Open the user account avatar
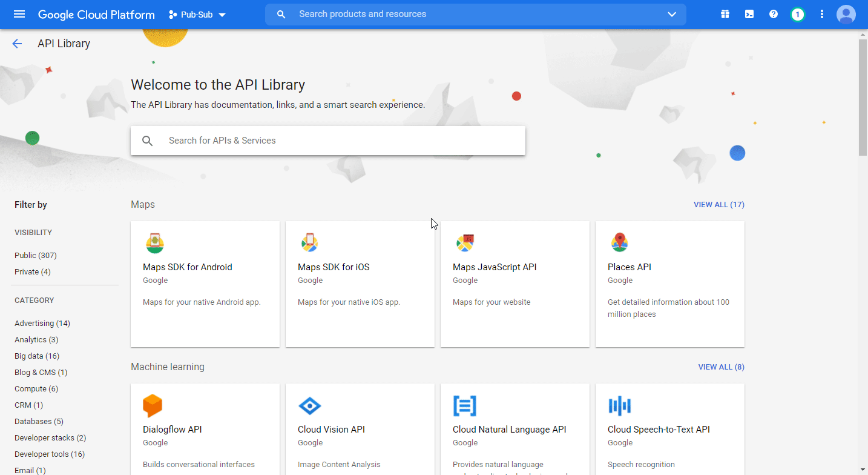 [x=846, y=14]
